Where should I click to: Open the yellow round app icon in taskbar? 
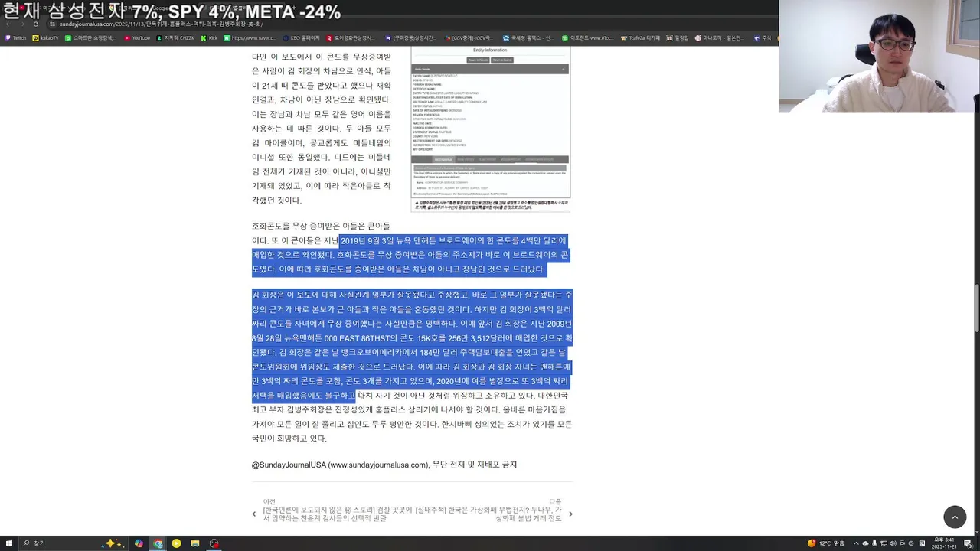click(x=176, y=543)
